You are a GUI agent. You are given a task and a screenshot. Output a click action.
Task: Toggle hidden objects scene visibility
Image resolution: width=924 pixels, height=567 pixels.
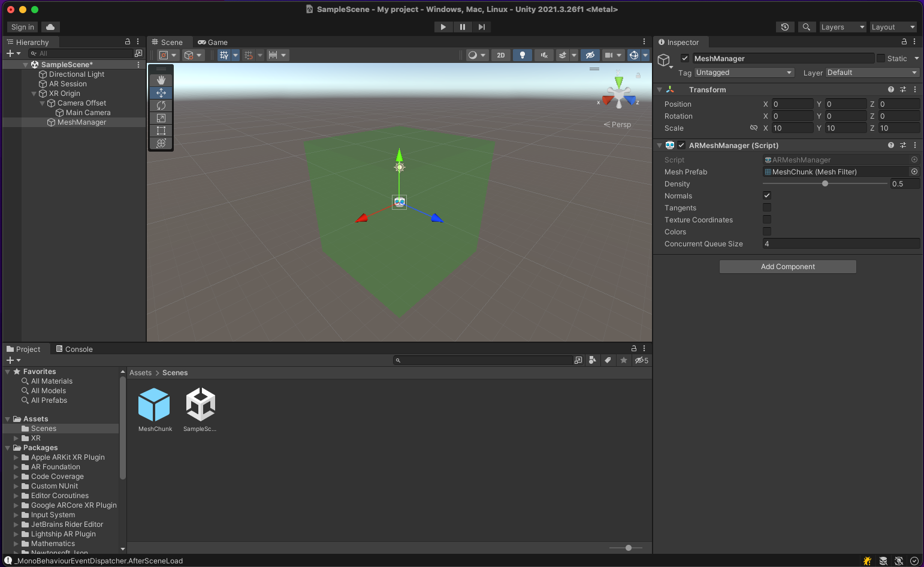(590, 55)
